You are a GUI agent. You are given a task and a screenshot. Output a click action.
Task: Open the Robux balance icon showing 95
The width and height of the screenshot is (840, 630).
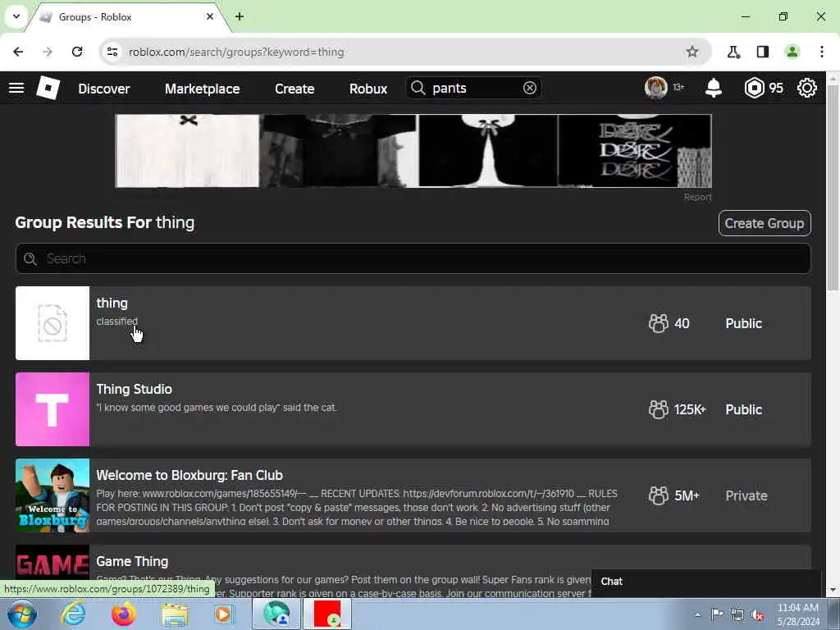click(755, 87)
